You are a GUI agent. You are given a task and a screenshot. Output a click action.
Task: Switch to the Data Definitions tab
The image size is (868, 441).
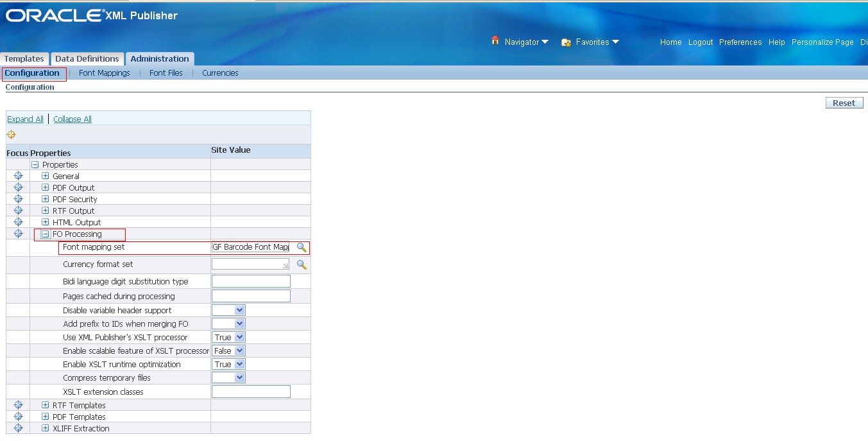[87, 58]
